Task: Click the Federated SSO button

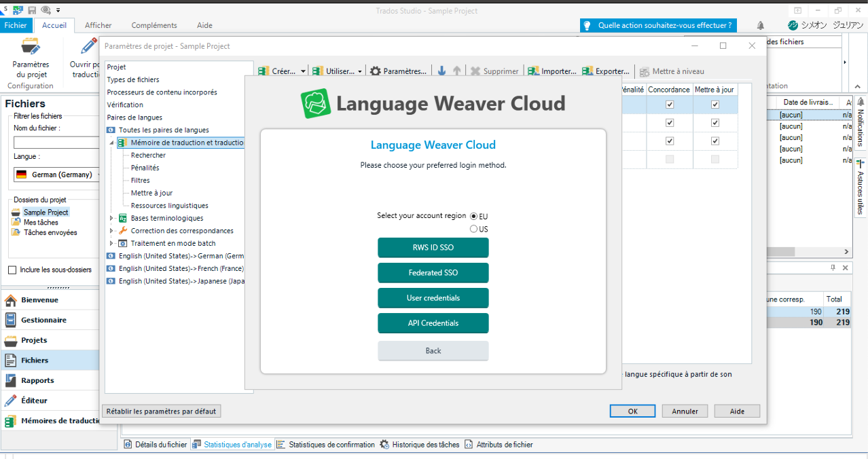Action: [x=433, y=272]
